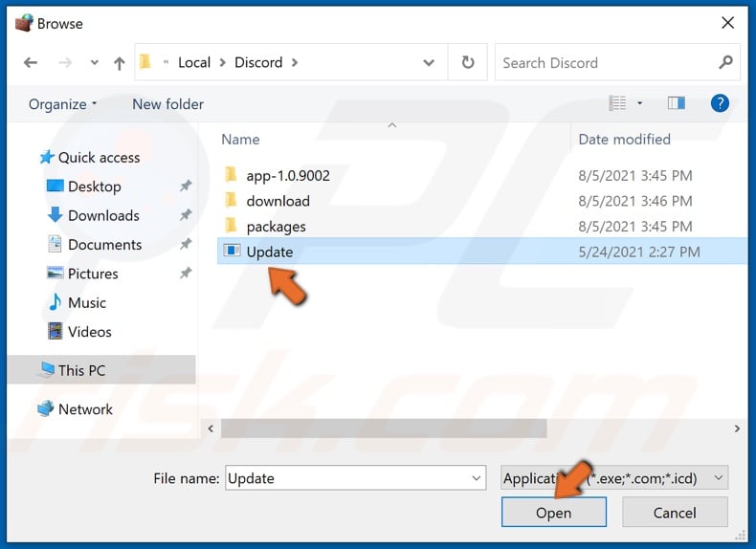Open Documents in navigation pane
Image resolution: width=756 pixels, height=549 pixels.
pyautogui.click(x=95, y=245)
